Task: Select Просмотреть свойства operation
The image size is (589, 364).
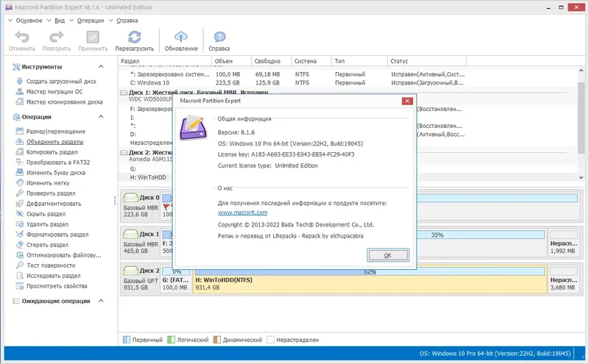Action: pyautogui.click(x=57, y=286)
